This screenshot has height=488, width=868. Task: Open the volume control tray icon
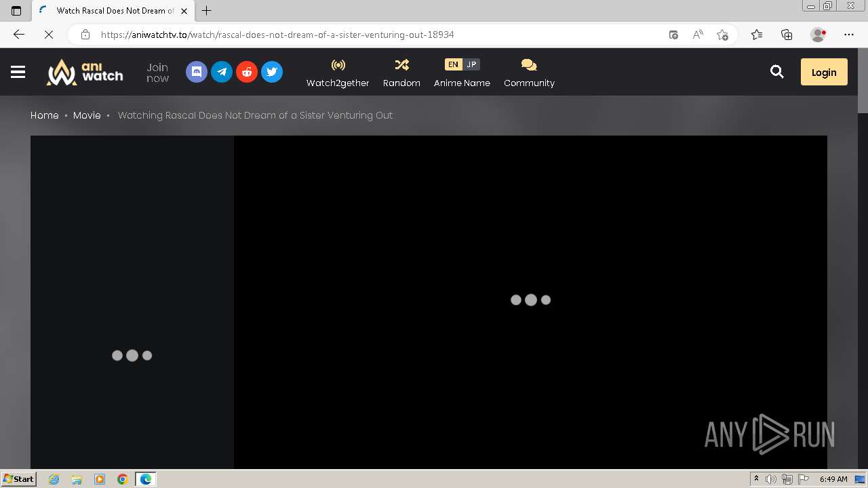pyautogui.click(x=771, y=479)
